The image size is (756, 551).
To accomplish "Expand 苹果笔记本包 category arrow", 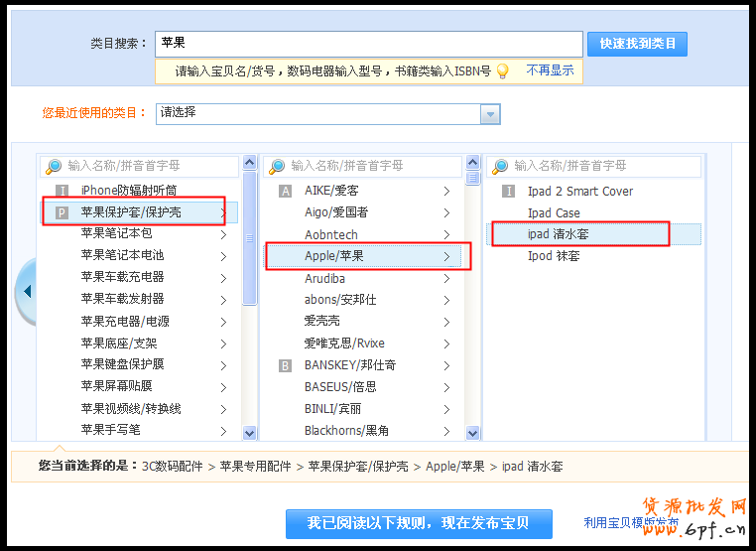I will pos(223,234).
